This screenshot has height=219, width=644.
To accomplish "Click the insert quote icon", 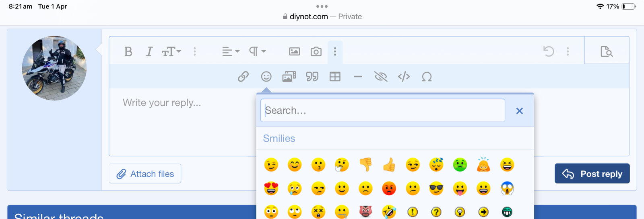I will (312, 76).
